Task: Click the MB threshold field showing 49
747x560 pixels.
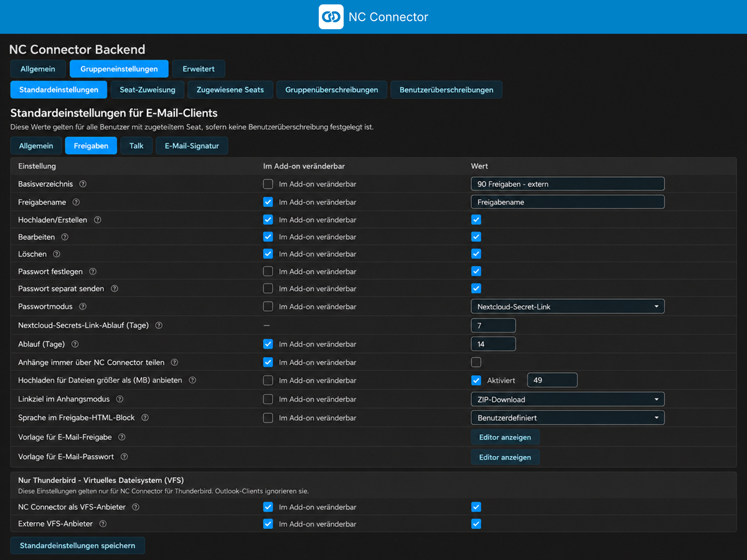Action: tap(552, 380)
